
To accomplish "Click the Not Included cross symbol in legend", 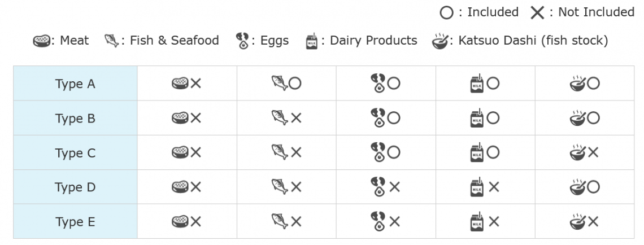I will pyautogui.click(x=537, y=13).
